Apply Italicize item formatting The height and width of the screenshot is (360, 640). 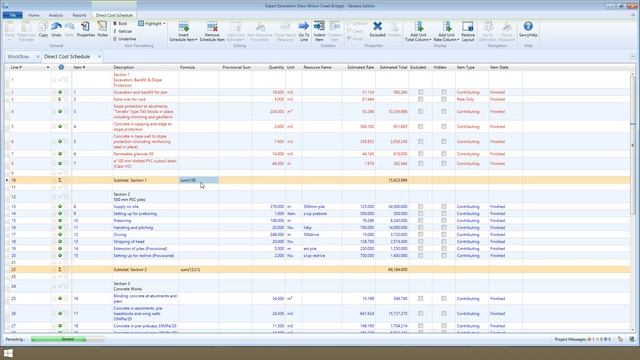(x=122, y=31)
